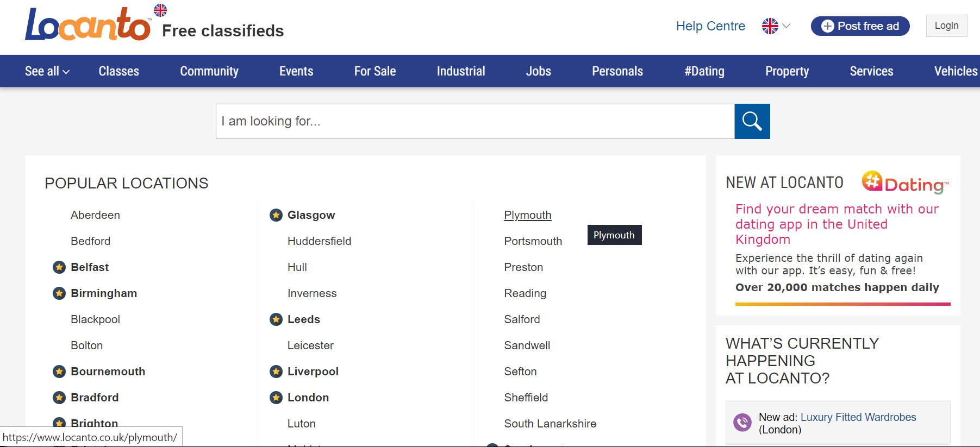Screen dimensions: 980x447
Task: Open the Community category
Action: [209, 71]
